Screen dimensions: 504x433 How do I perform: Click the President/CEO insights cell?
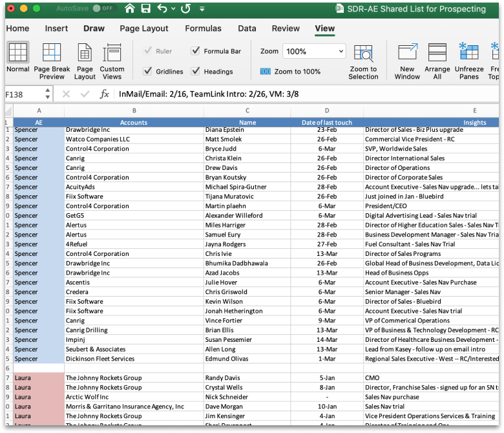pyautogui.click(x=432, y=206)
